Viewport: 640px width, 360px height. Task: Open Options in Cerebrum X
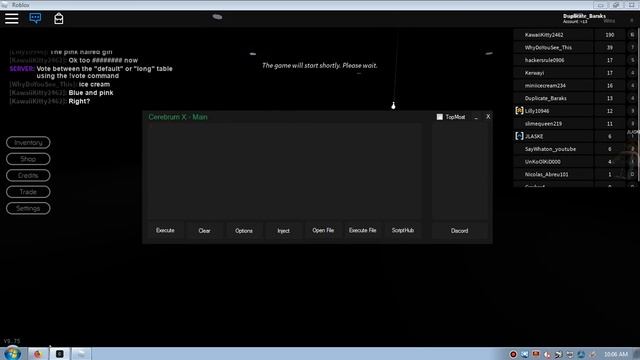coord(244,231)
